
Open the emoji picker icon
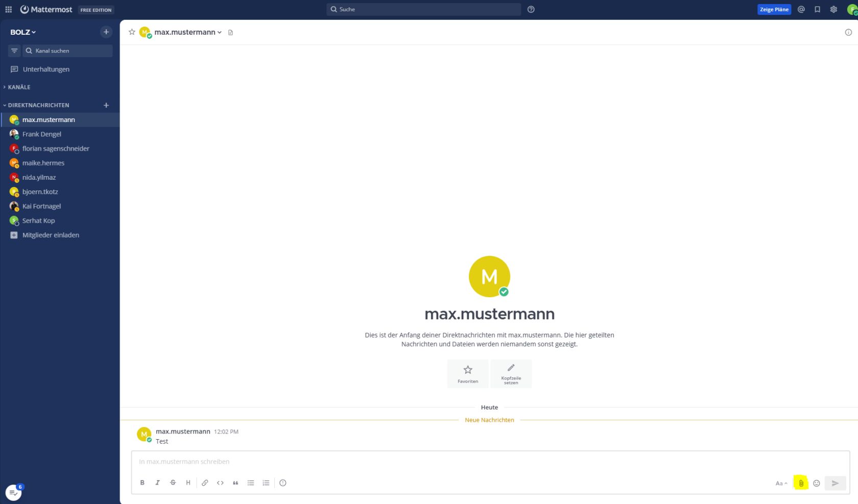point(817,483)
